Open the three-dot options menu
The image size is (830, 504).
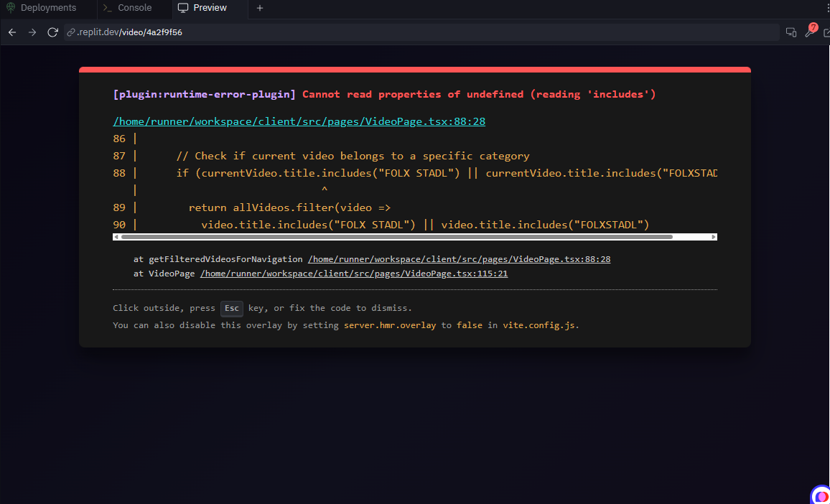[827, 8]
